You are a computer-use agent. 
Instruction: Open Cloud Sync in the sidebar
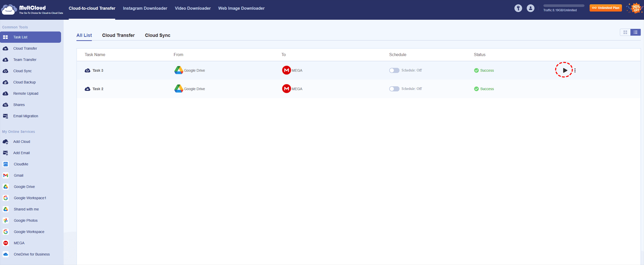point(22,71)
